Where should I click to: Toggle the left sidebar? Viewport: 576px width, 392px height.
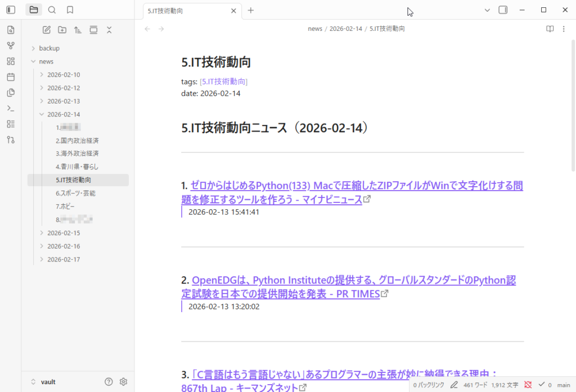(11, 10)
